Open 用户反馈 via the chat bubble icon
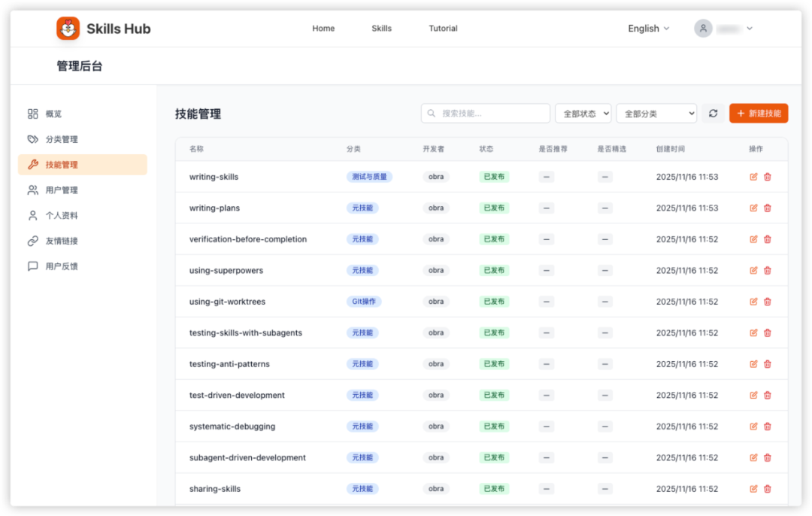 [x=32, y=266]
